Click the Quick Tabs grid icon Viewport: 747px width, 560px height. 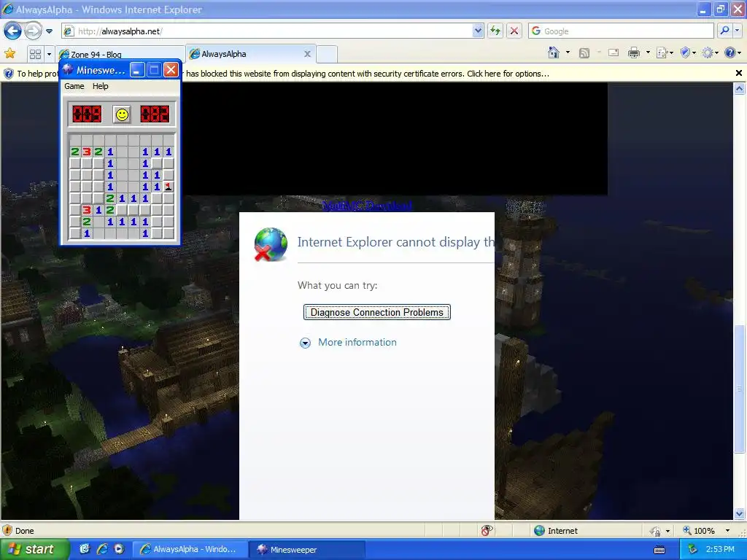coord(35,54)
